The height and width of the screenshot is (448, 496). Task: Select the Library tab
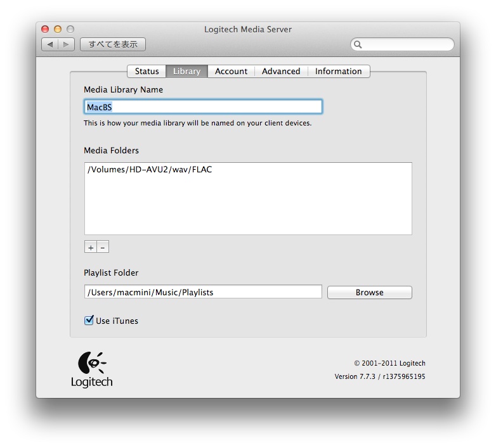coord(186,72)
